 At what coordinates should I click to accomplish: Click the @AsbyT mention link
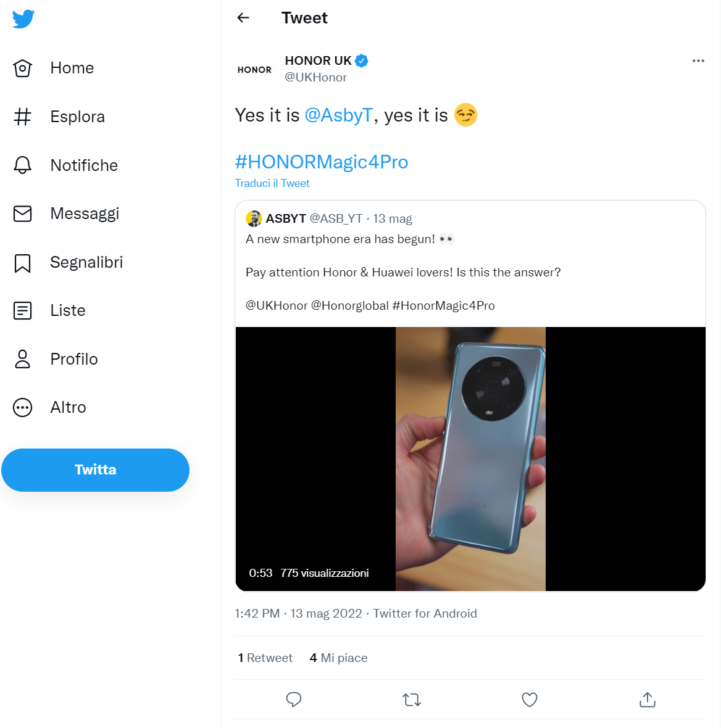tap(339, 115)
